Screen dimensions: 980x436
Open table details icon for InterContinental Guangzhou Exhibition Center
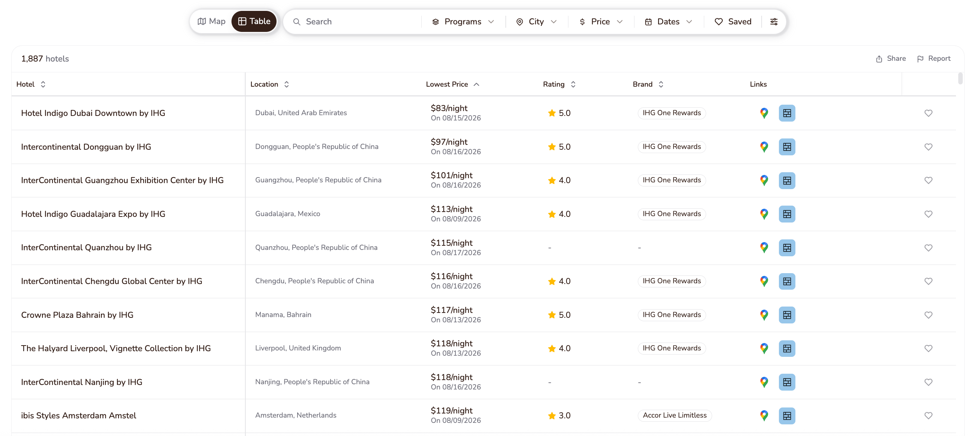click(787, 180)
